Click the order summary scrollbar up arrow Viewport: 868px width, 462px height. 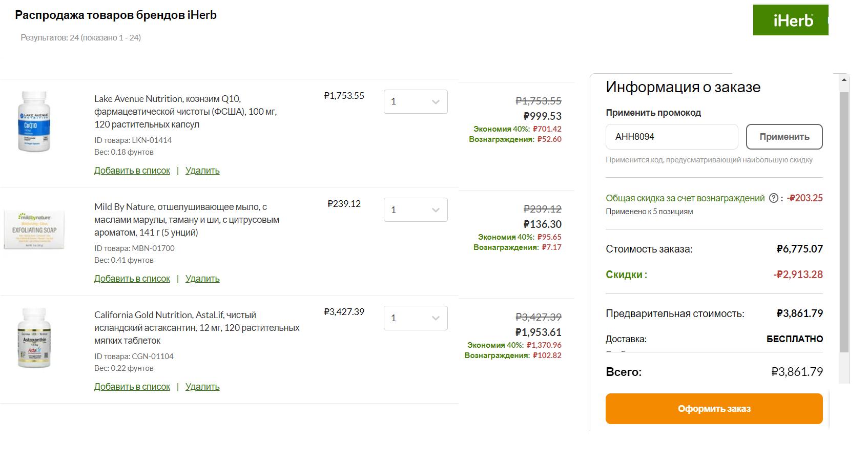tap(844, 80)
